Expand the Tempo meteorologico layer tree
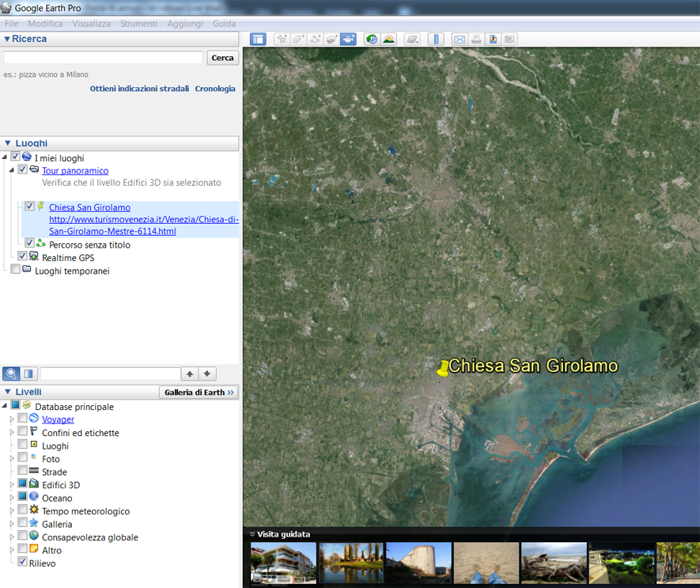The height and width of the screenshot is (588, 700). [12, 510]
